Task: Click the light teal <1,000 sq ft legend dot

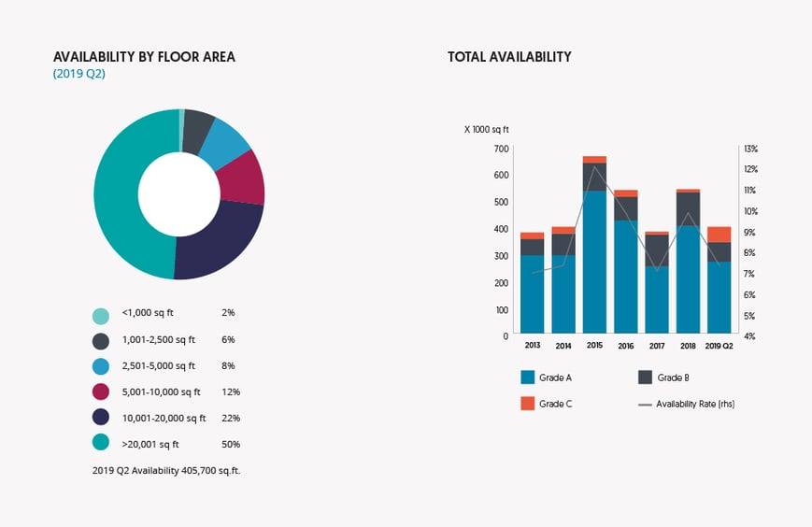Action: click(101, 315)
